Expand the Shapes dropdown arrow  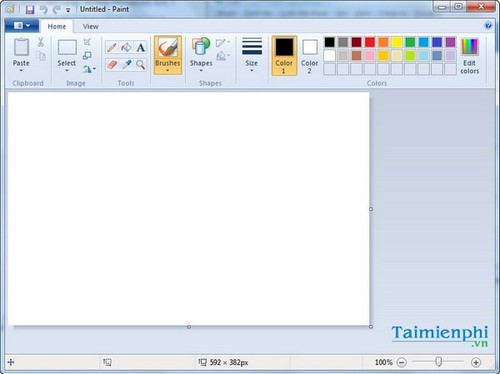(201, 70)
